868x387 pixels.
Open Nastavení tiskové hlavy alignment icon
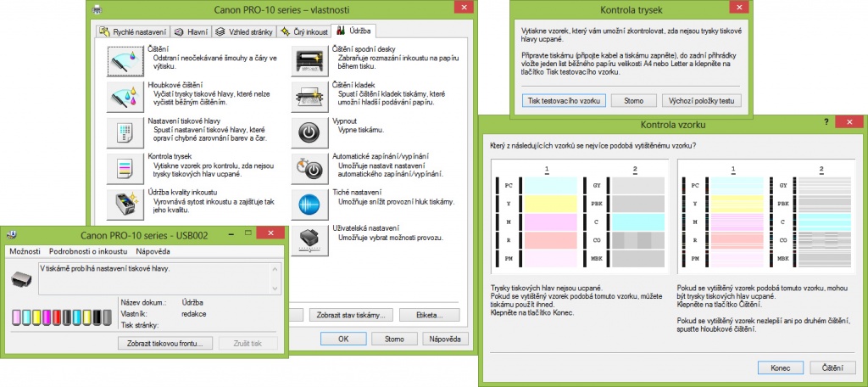click(125, 133)
